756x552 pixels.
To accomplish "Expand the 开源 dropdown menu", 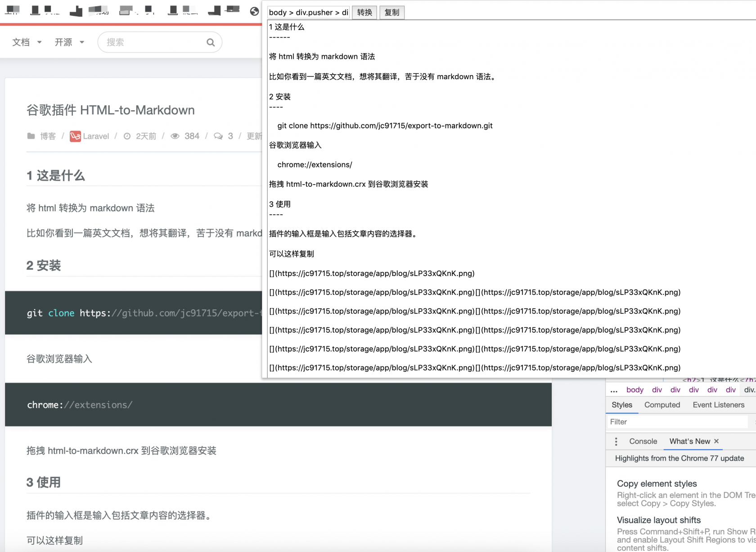I will pos(69,42).
